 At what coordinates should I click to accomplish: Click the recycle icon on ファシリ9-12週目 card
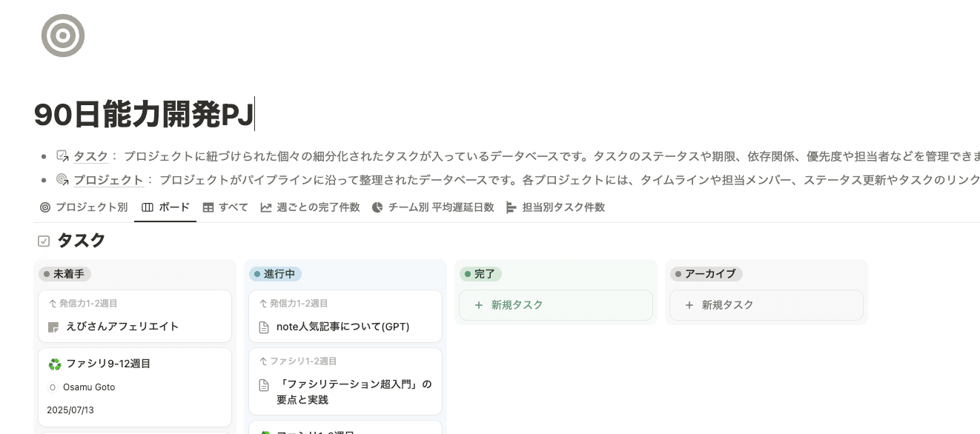pos(54,364)
